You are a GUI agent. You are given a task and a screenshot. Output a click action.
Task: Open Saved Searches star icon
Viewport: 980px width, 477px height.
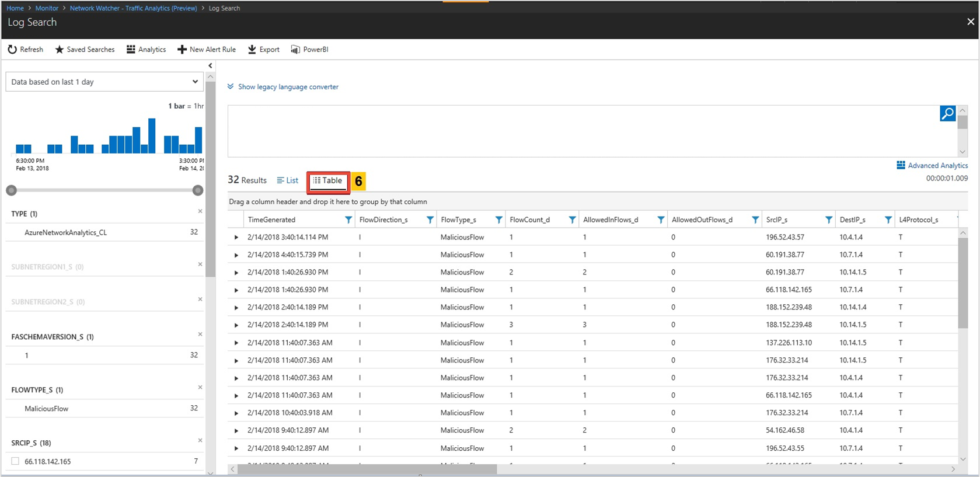(x=60, y=50)
